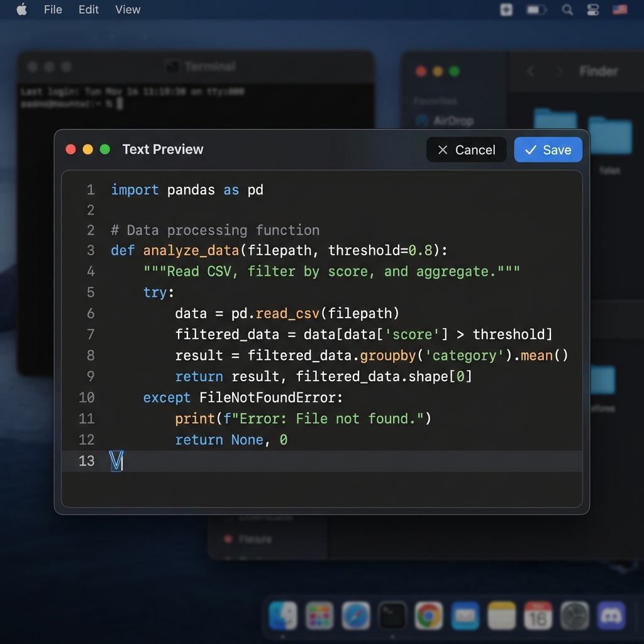This screenshot has height=644, width=644.
Task: Open the Apple menu
Action: click(21, 9)
